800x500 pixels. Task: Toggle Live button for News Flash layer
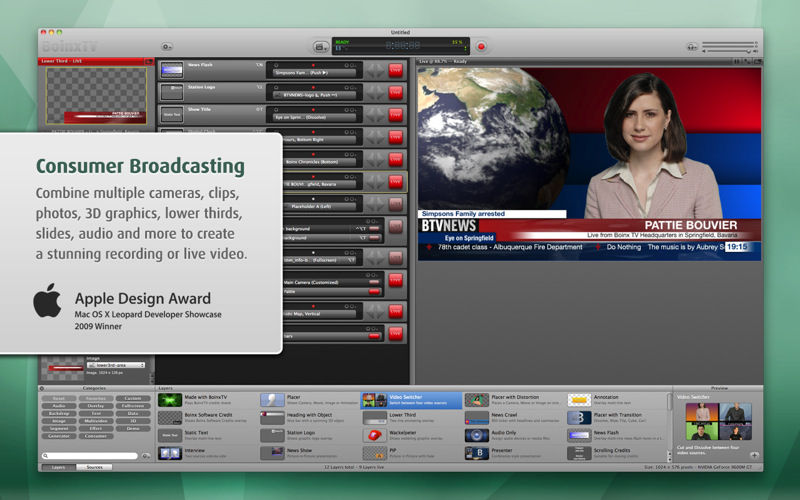pyautogui.click(x=395, y=70)
